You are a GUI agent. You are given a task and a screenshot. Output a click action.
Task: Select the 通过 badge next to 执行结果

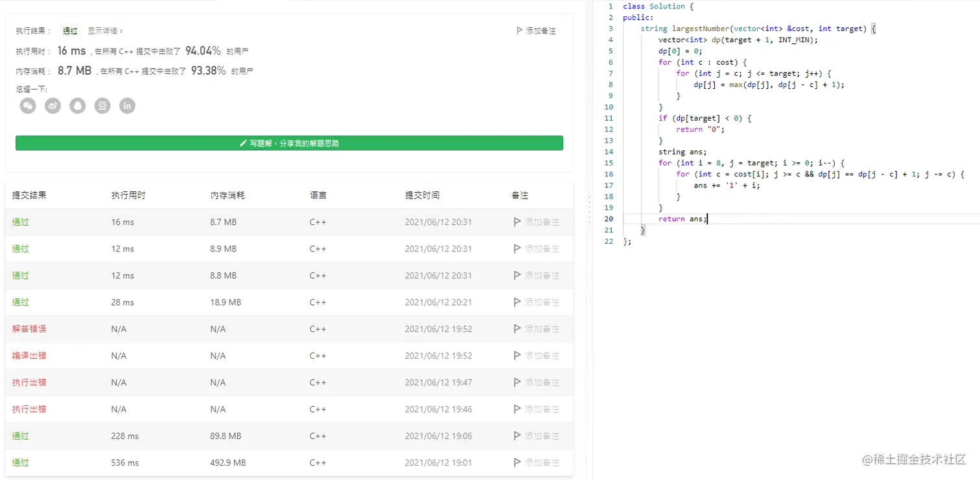click(70, 30)
